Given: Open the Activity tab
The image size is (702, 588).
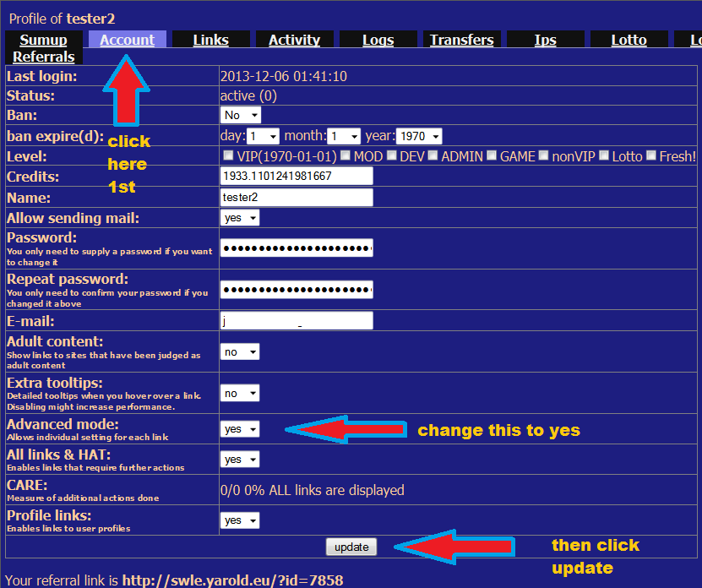Looking at the screenshot, I should [x=294, y=40].
